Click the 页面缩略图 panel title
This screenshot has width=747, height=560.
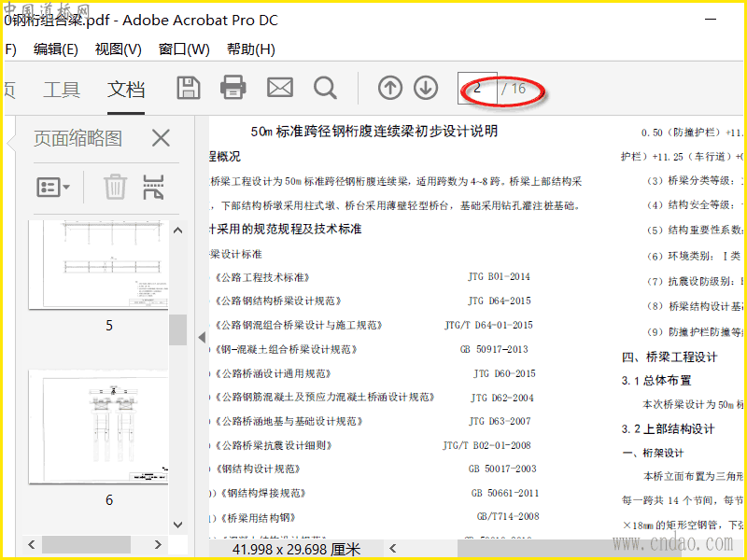coord(78,138)
